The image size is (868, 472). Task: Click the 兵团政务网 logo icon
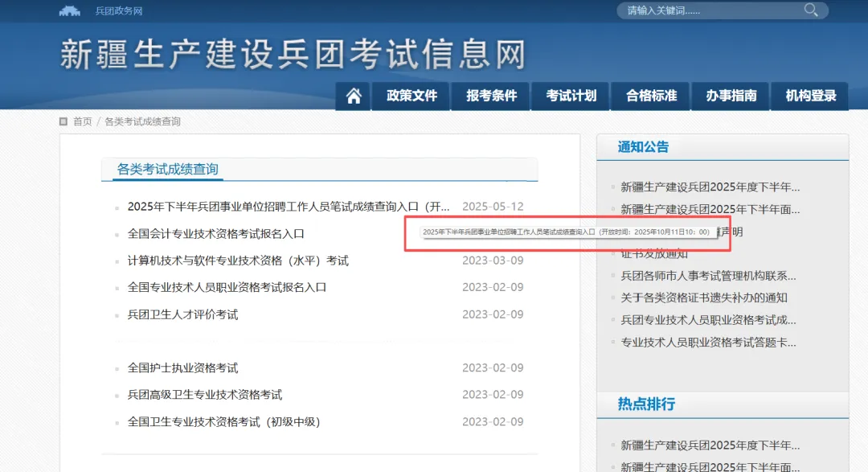[x=71, y=10]
